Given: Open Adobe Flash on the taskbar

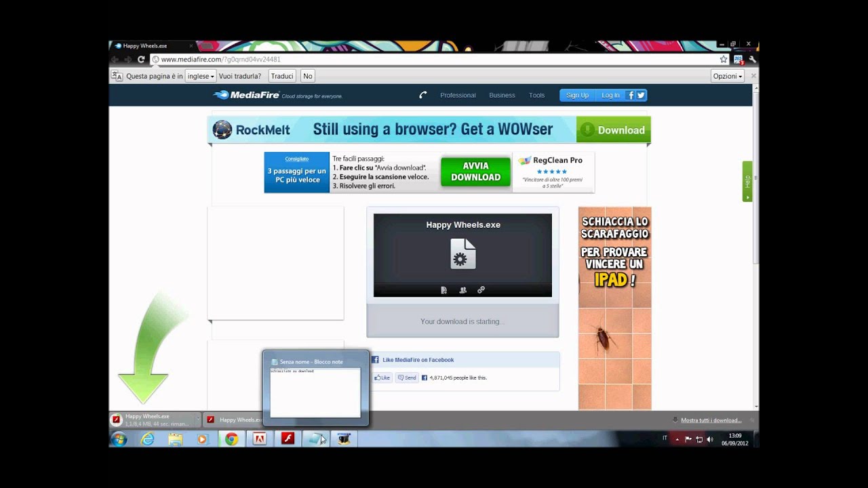Looking at the screenshot, I should (x=288, y=439).
